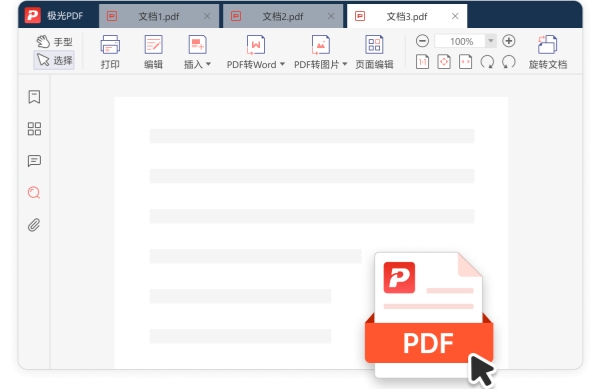
Task: Open the attachments paperclip panel
Action: [x=34, y=225]
